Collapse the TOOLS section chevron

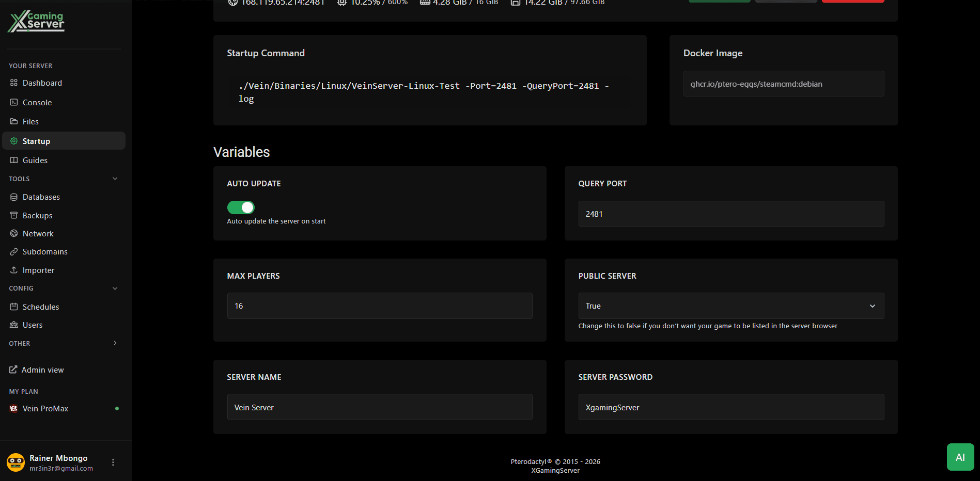click(x=115, y=178)
